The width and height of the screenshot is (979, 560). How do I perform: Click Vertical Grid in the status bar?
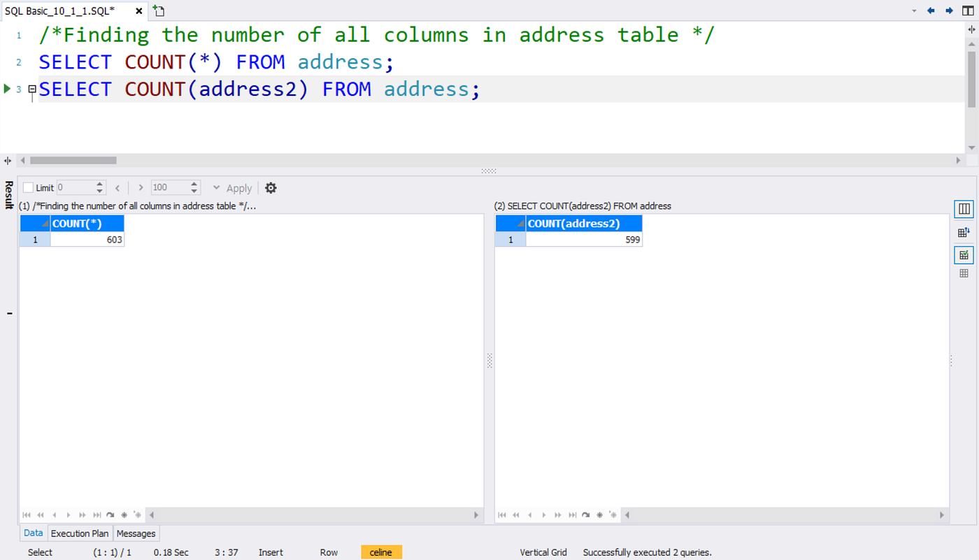click(543, 552)
